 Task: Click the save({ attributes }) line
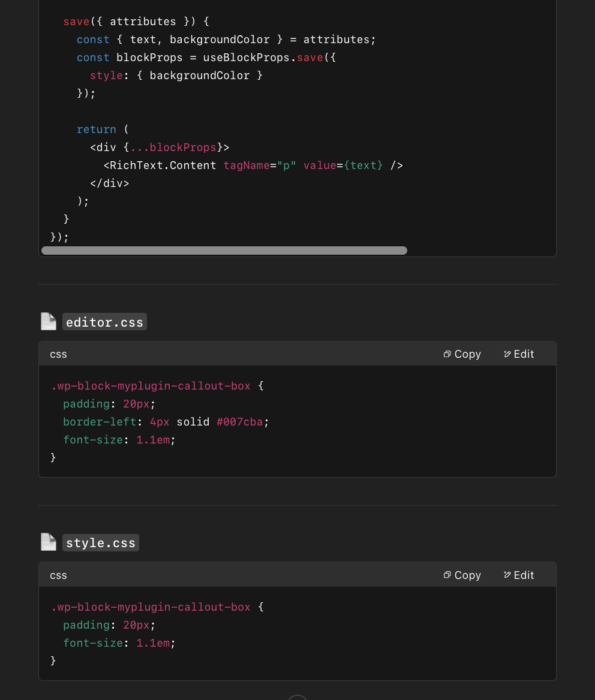(x=136, y=22)
